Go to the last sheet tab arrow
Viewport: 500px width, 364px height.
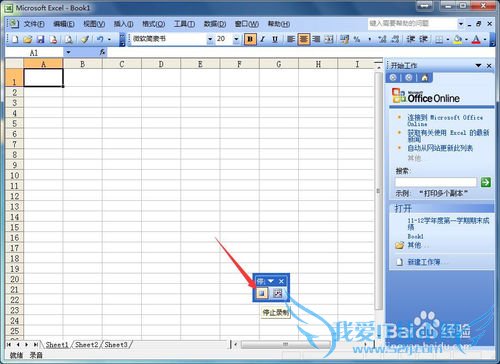click(x=35, y=344)
